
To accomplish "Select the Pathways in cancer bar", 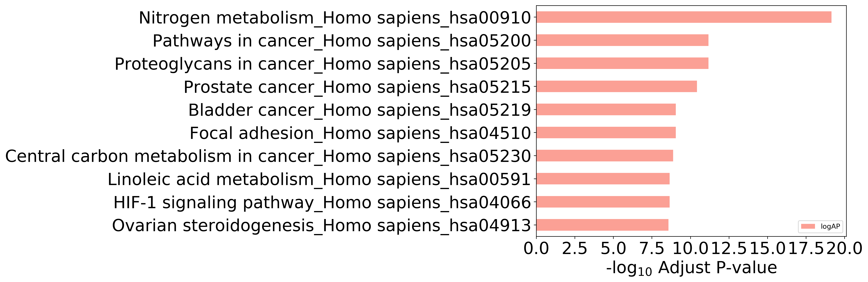I will coord(622,40).
